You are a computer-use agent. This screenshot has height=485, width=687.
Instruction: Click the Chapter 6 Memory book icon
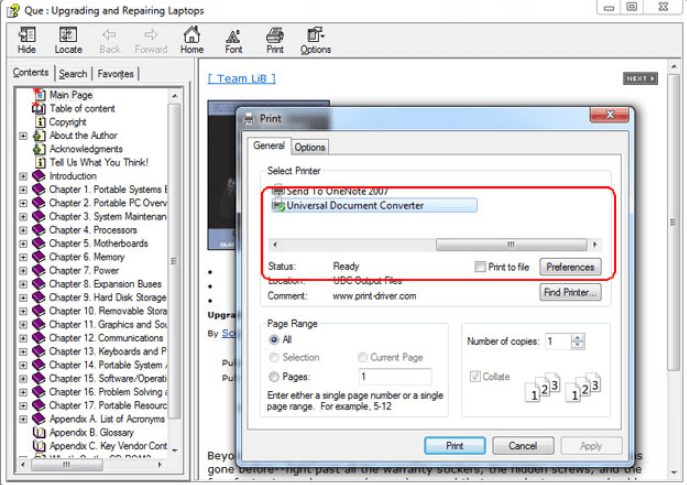(39, 257)
